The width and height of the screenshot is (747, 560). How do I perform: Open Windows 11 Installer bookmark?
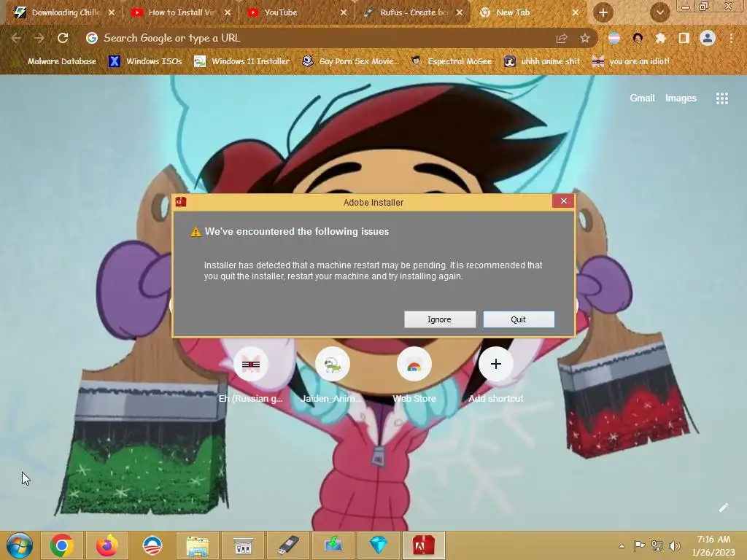242,61
